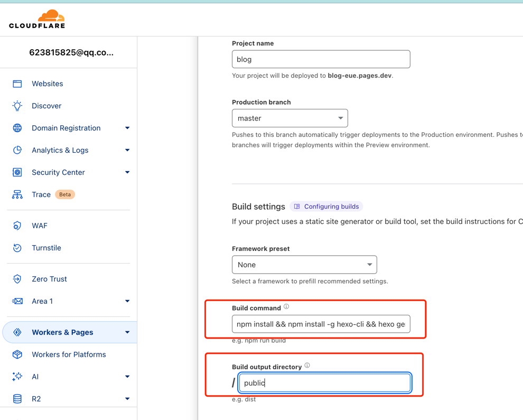523x420 pixels.
Task: Click the 'Project name' label
Action: 253,43
